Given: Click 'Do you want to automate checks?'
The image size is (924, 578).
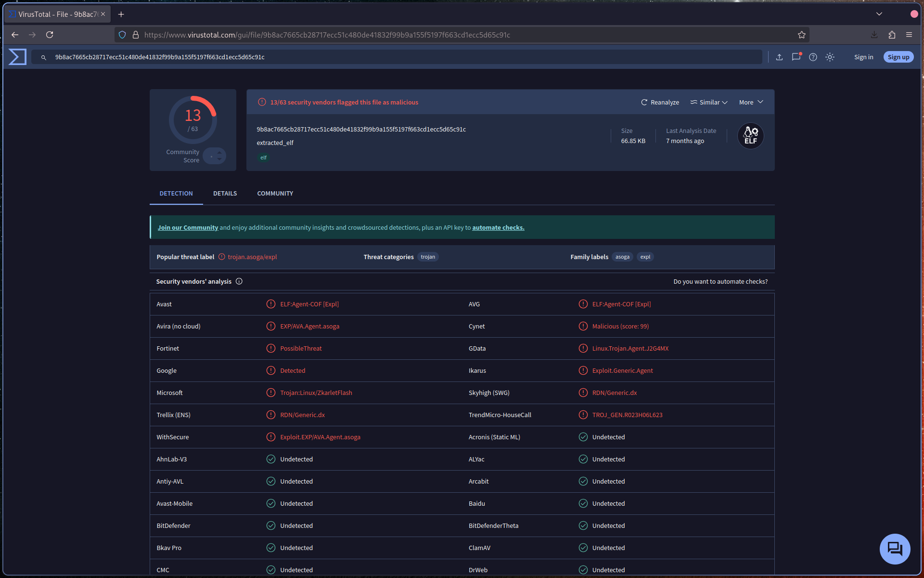Looking at the screenshot, I should click(720, 281).
